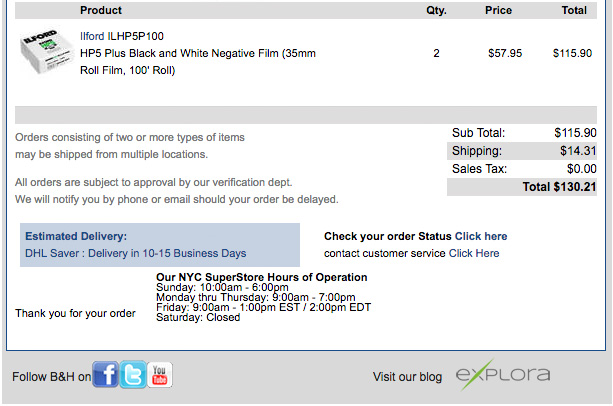Open the B&H Facebook page icon

point(105,375)
